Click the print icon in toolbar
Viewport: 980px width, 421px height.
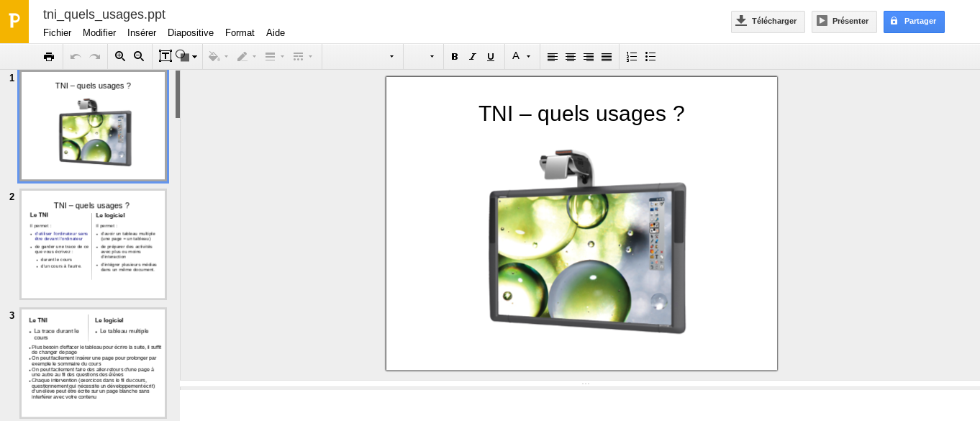point(49,57)
